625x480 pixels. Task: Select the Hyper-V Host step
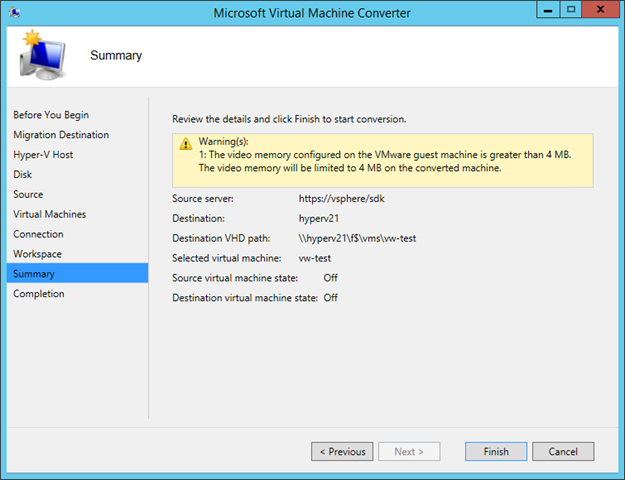[x=43, y=155]
